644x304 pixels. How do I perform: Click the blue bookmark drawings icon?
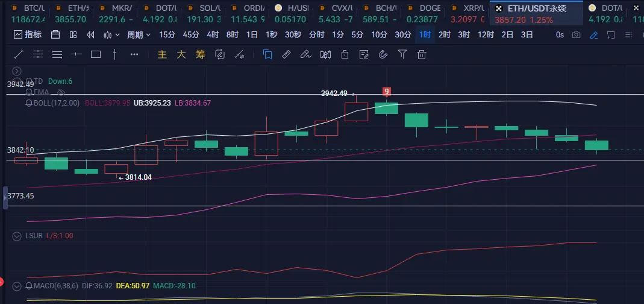(x=267, y=54)
